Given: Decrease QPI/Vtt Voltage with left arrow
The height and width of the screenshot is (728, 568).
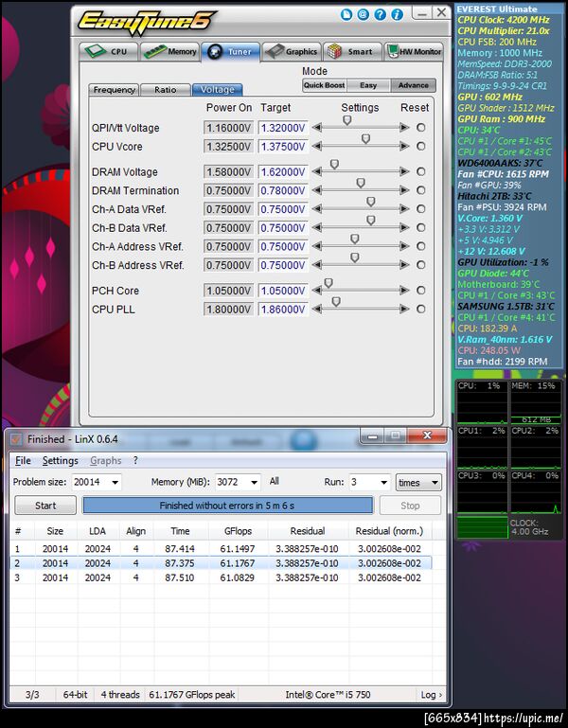Looking at the screenshot, I should coord(317,127).
